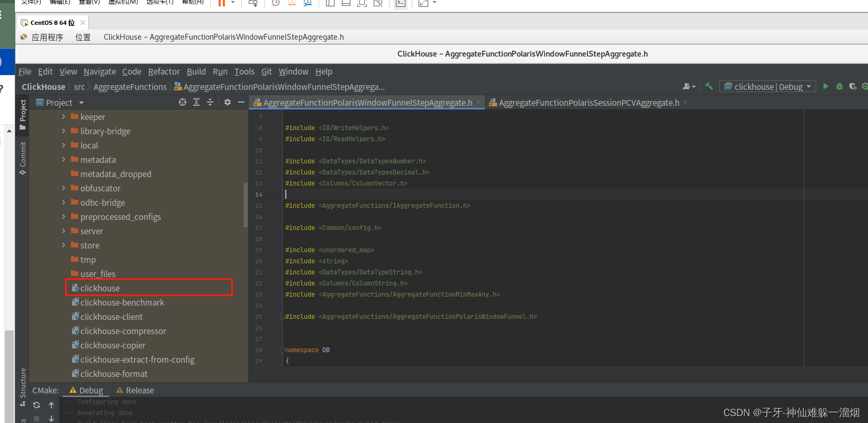Image resolution: width=868 pixels, height=423 pixels.
Task: Expand the local folder
Action: [64, 145]
